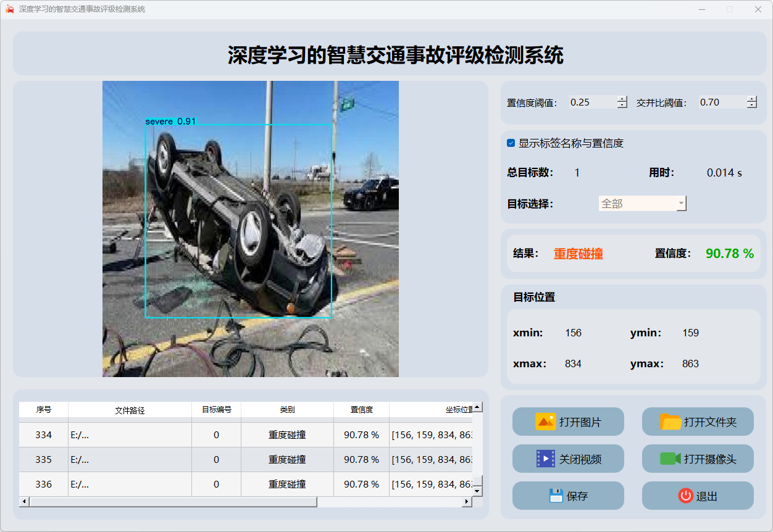Toggle the 显示标签名称与置信度 checkbox

(x=511, y=143)
